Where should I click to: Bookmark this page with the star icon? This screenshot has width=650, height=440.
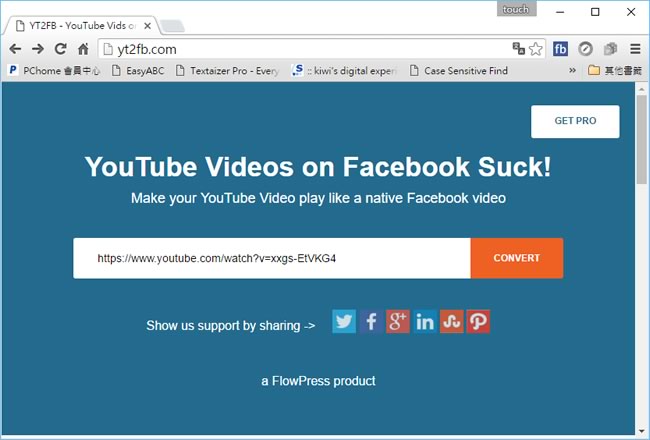click(536, 48)
